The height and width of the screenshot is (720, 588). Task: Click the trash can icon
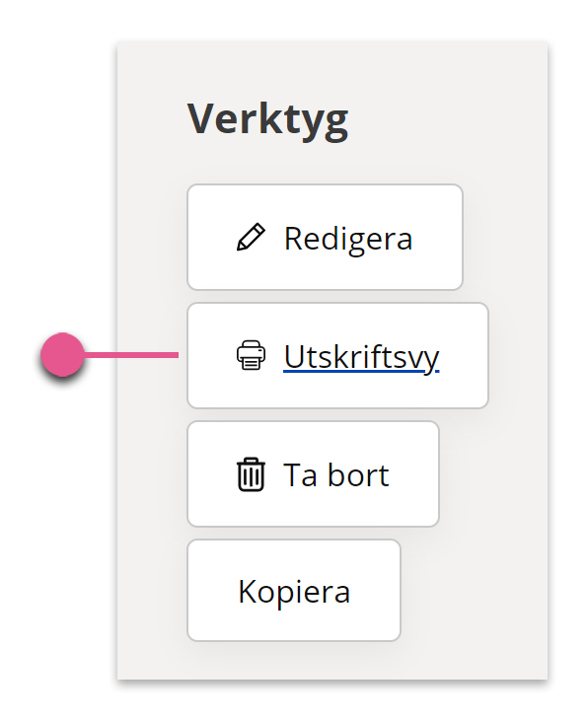pos(251,474)
